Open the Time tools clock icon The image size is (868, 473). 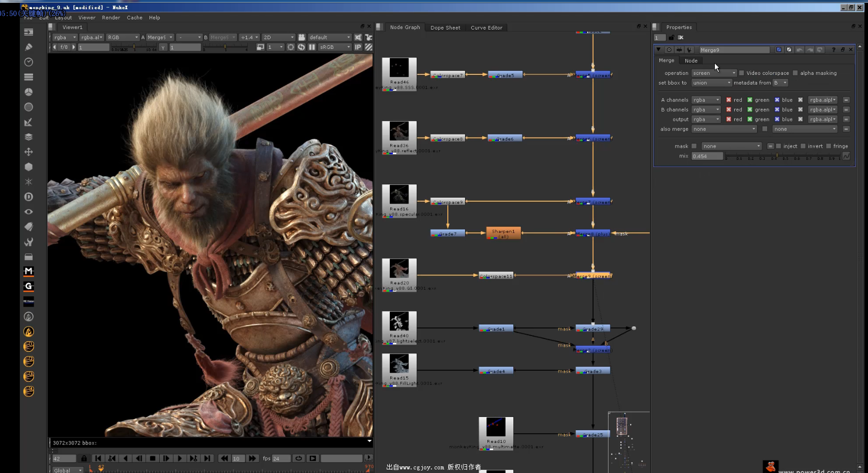[x=28, y=62]
